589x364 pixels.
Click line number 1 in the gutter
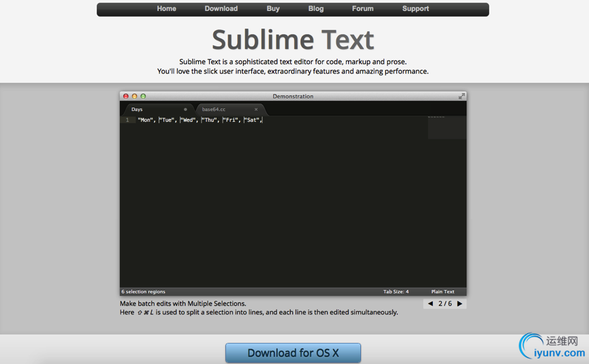pos(127,120)
